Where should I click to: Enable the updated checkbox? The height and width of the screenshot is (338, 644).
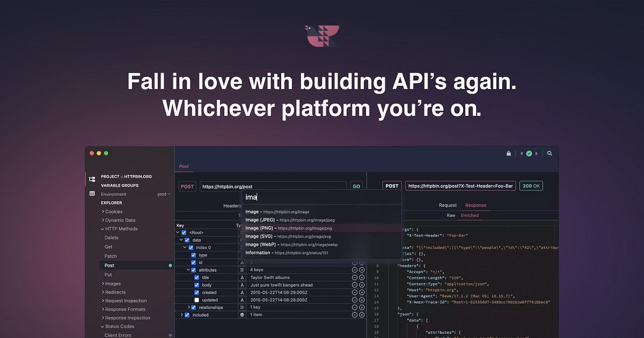point(197,300)
